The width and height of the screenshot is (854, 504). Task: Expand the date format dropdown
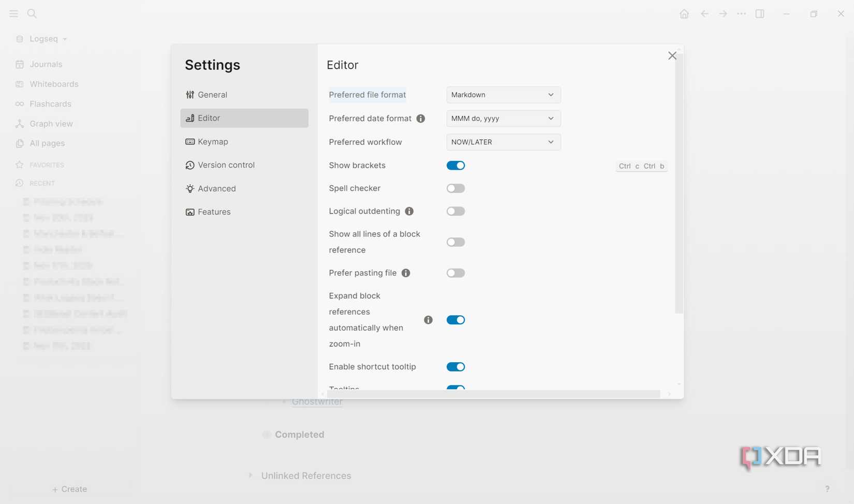pos(503,118)
